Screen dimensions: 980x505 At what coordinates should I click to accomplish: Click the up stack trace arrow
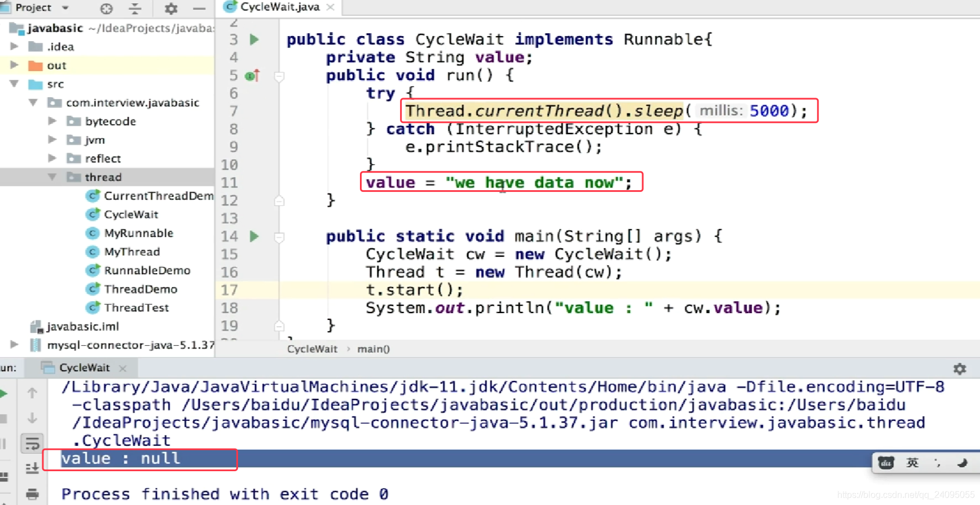click(32, 393)
